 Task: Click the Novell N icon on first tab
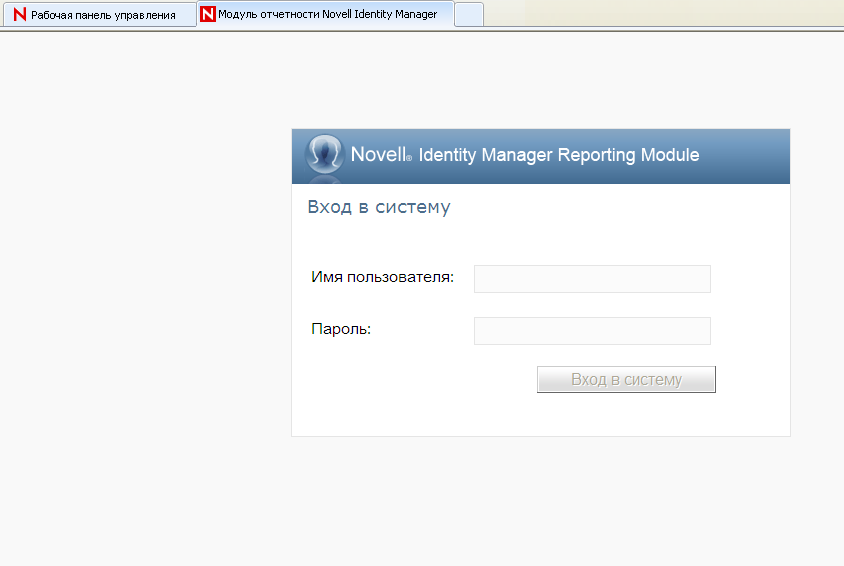pos(20,15)
